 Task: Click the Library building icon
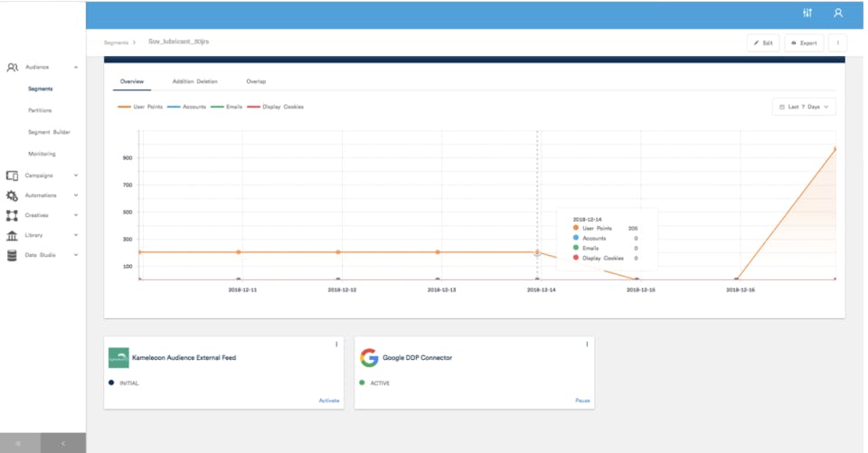click(x=12, y=235)
